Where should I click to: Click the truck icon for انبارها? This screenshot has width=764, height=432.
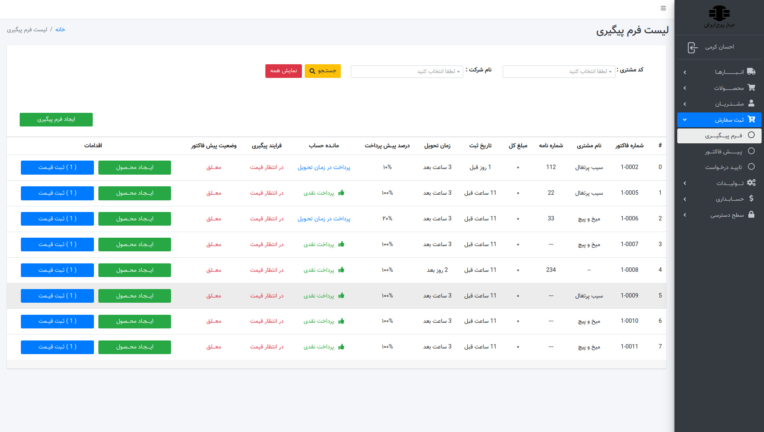(x=751, y=73)
